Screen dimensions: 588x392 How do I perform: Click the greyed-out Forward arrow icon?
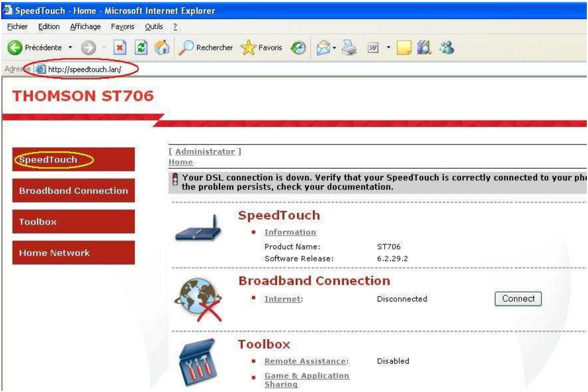(x=89, y=48)
